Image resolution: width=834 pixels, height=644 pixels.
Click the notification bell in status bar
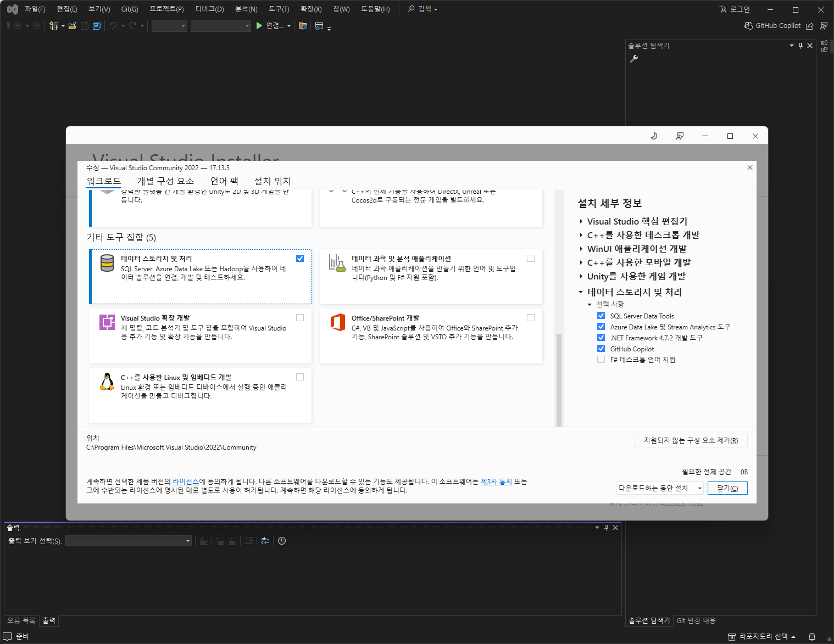click(812, 636)
